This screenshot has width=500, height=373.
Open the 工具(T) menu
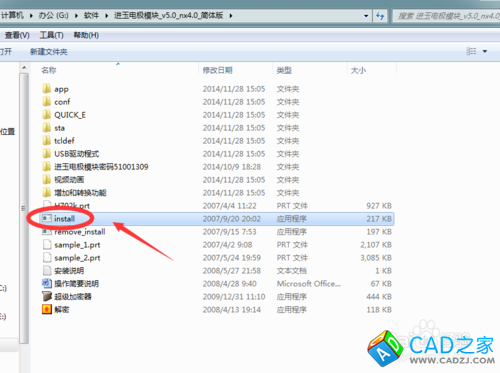tap(51, 35)
